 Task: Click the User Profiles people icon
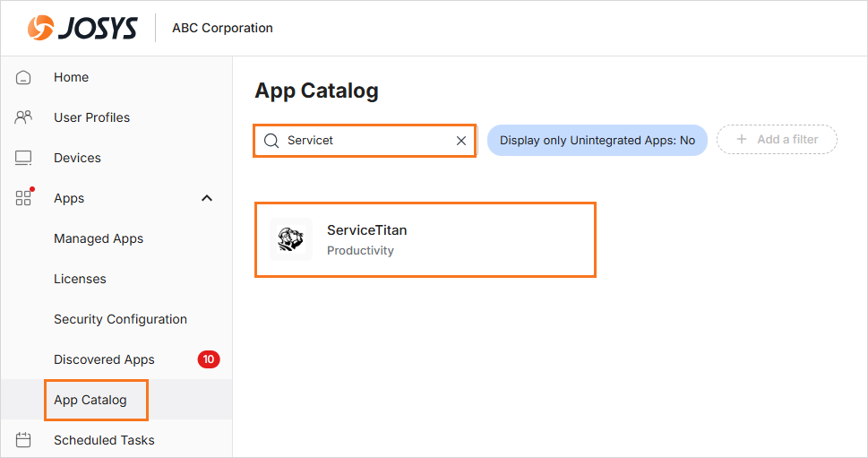[x=23, y=117]
